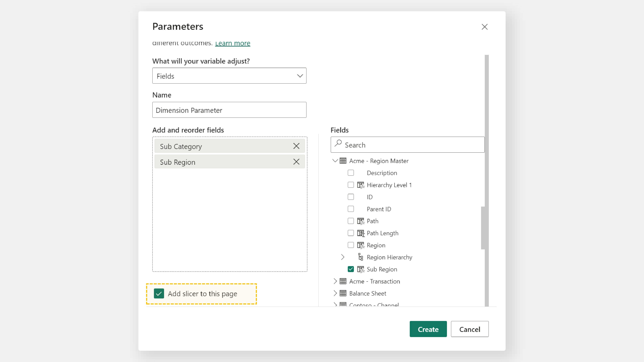Uncheck the Sub Region field checkbox
The height and width of the screenshot is (362, 644).
(351, 269)
